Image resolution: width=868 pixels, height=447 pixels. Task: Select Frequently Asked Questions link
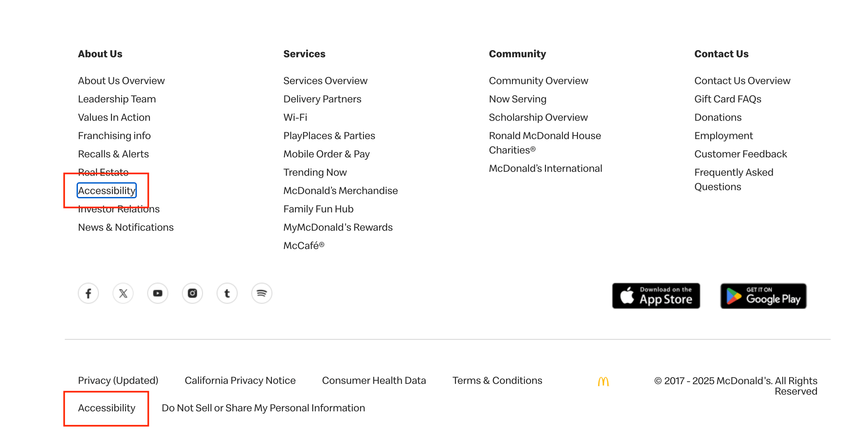coord(733,179)
